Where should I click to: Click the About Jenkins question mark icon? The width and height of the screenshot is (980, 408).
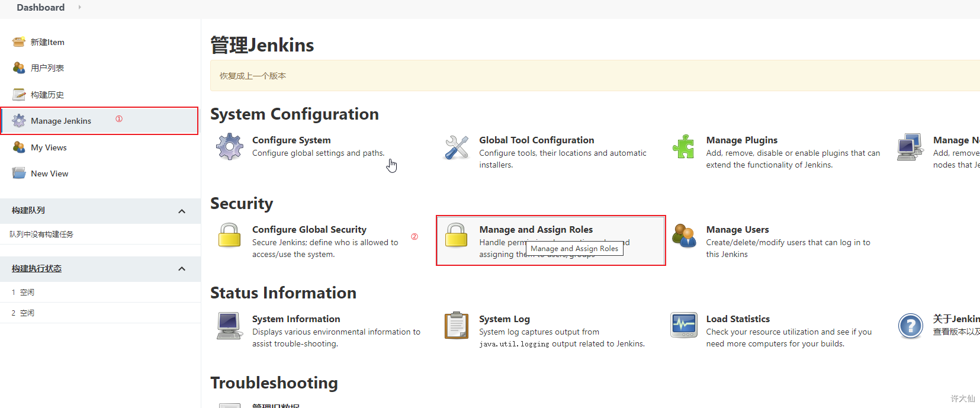click(911, 326)
